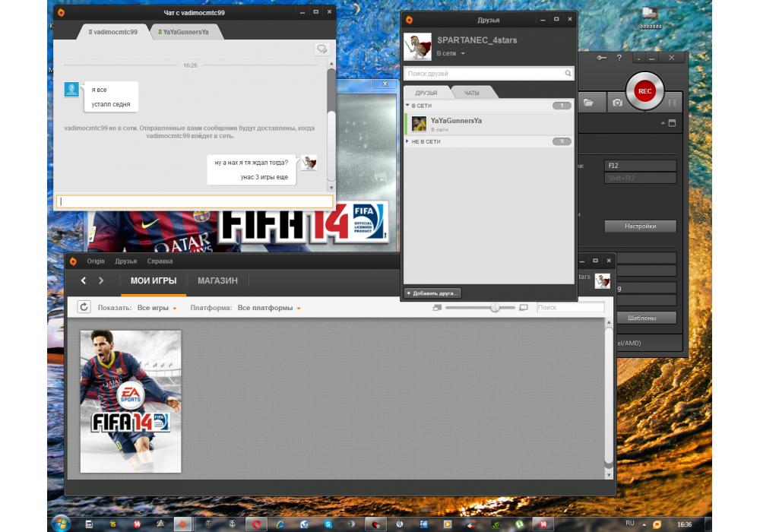
Task: Click the Shift+F12 hotkey field
Action: pos(640,179)
